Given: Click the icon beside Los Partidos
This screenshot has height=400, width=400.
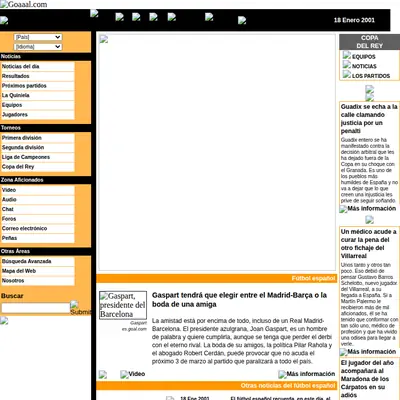Looking at the screenshot, I should (347, 74).
